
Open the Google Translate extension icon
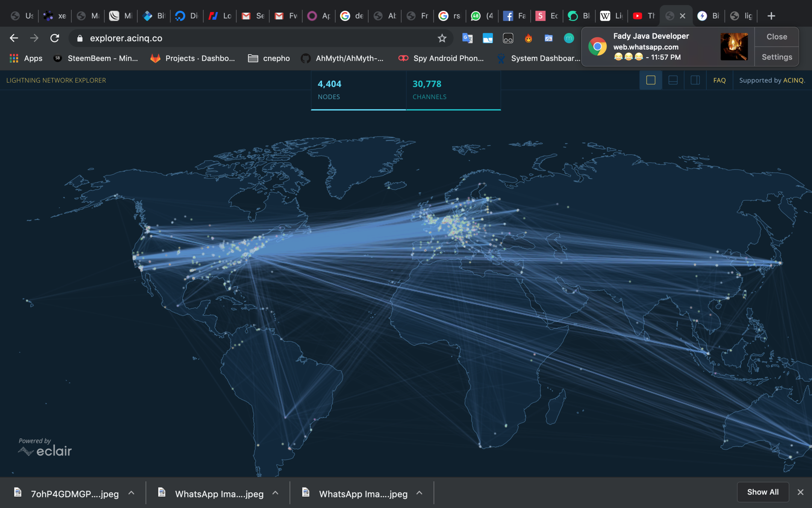pyautogui.click(x=467, y=38)
